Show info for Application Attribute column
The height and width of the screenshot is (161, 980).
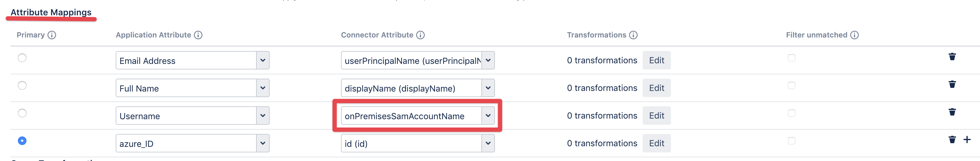pyautogui.click(x=198, y=35)
